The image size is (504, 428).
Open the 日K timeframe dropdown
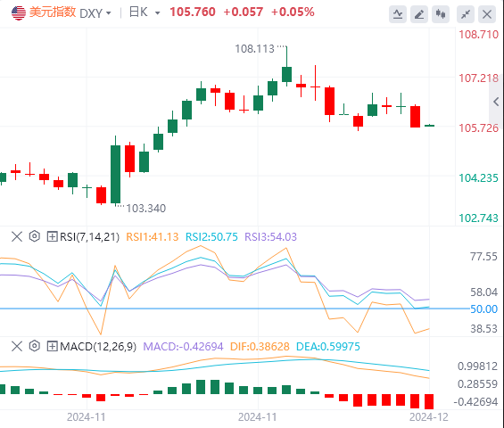pyautogui.click(x=145, y=12)
